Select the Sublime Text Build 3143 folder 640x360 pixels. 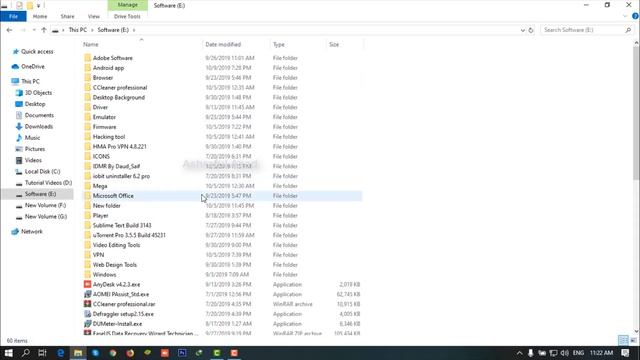pyautogui.click(x=122, y=225)
